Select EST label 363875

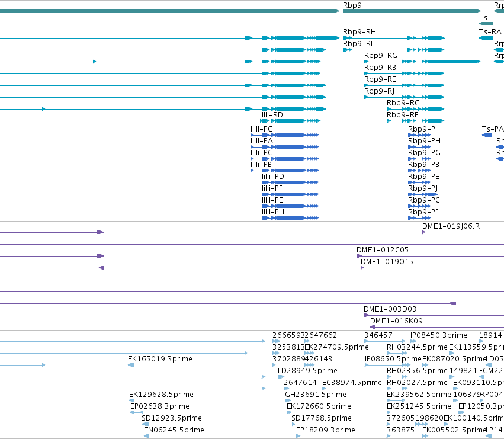(x=401, y=430)
